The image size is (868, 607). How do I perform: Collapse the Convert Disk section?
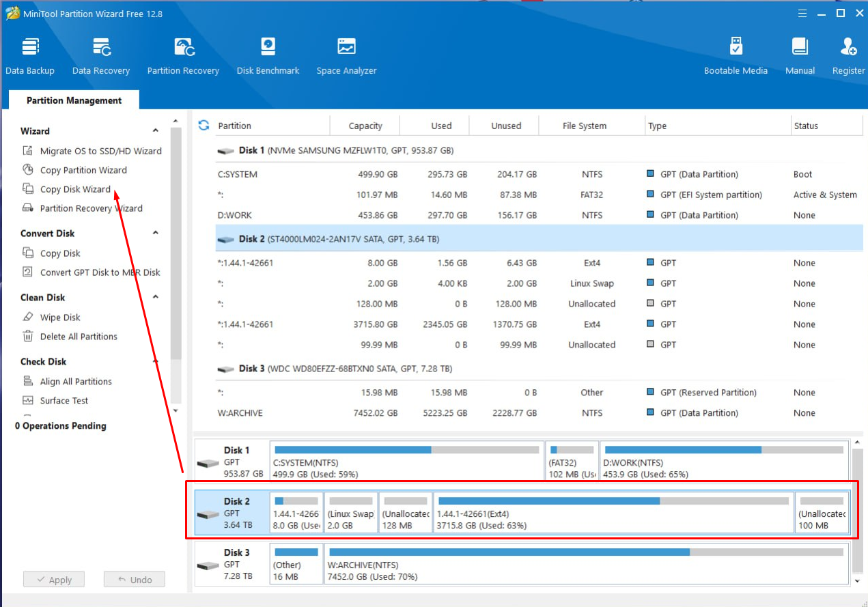tap(156, 234)
